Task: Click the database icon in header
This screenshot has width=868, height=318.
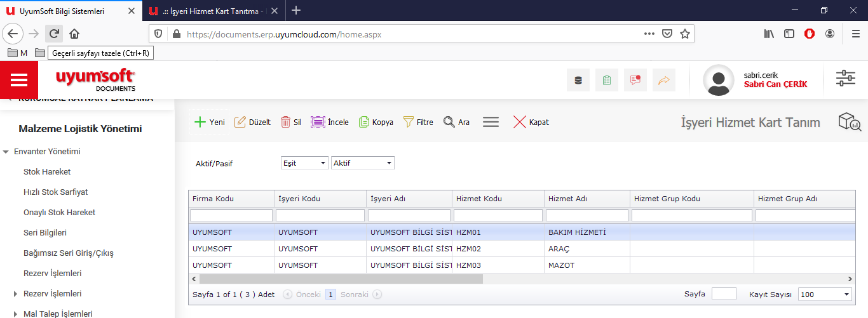Action: [x=578, y=80]
